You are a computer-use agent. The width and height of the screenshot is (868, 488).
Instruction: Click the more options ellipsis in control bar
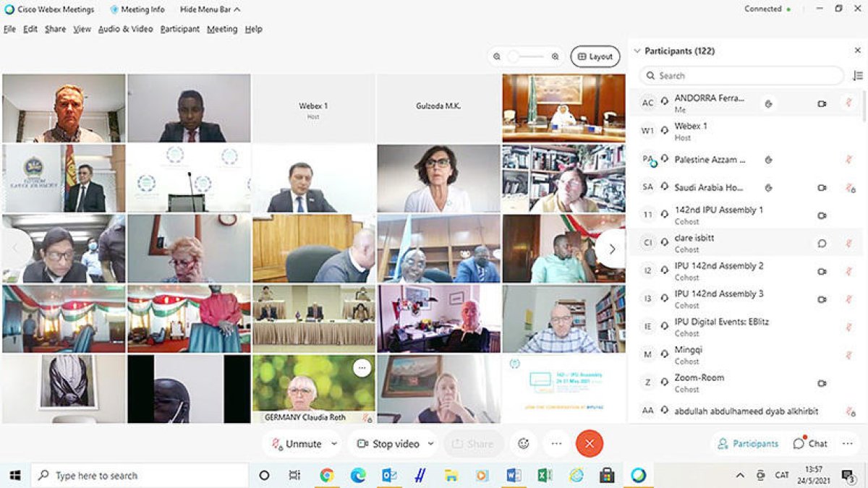[556, 443]
